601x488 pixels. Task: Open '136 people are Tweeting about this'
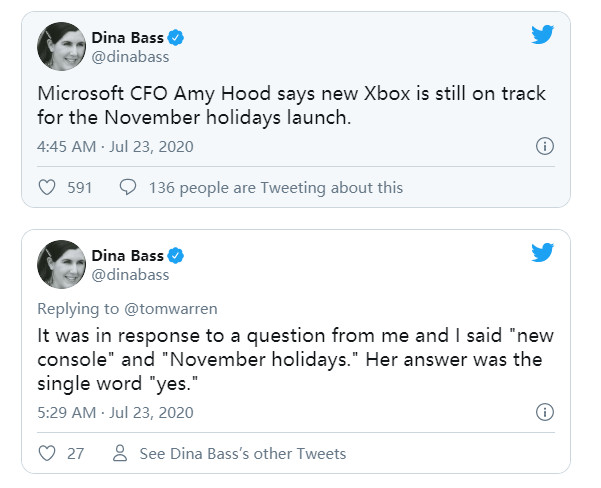[276, 188]
